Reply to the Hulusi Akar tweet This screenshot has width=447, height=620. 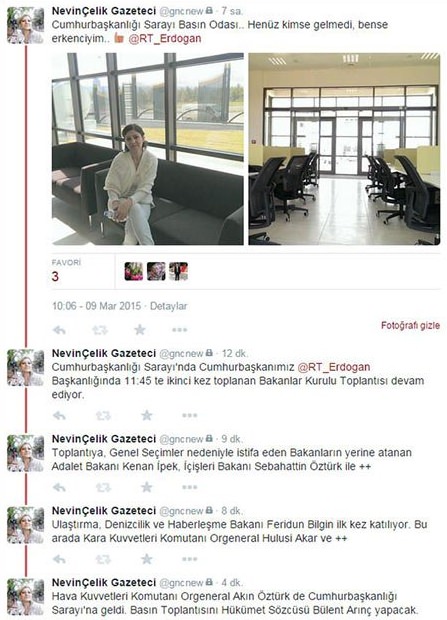tap(59, 559)
